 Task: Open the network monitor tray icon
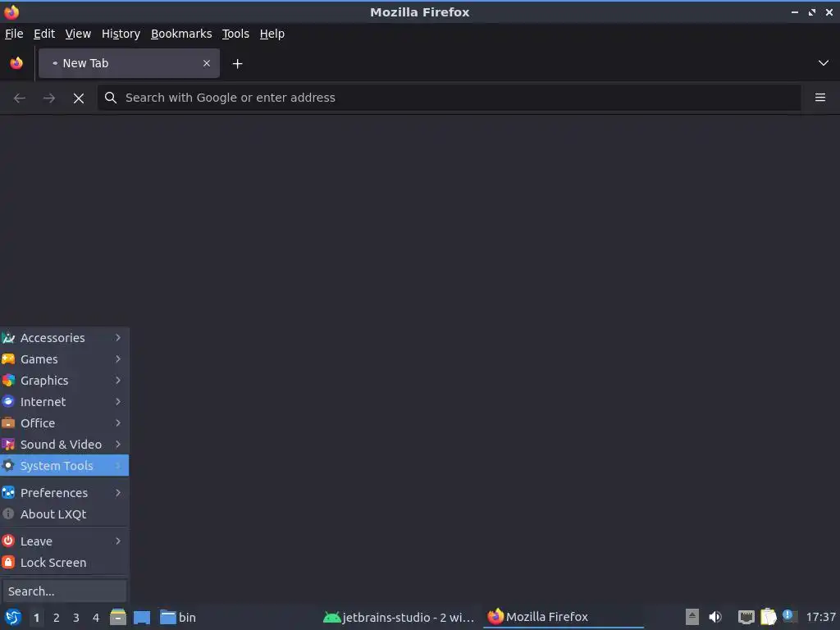click(x=746, y=617)
